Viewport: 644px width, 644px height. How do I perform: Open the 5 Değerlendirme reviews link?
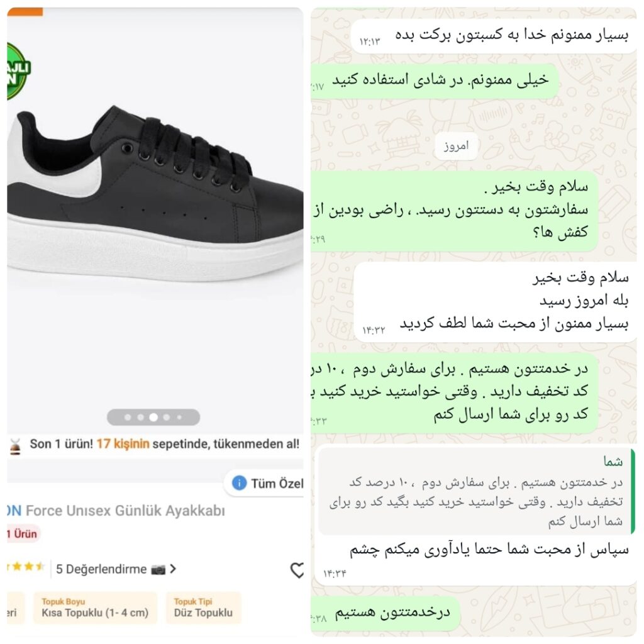[x=101, y=569]
